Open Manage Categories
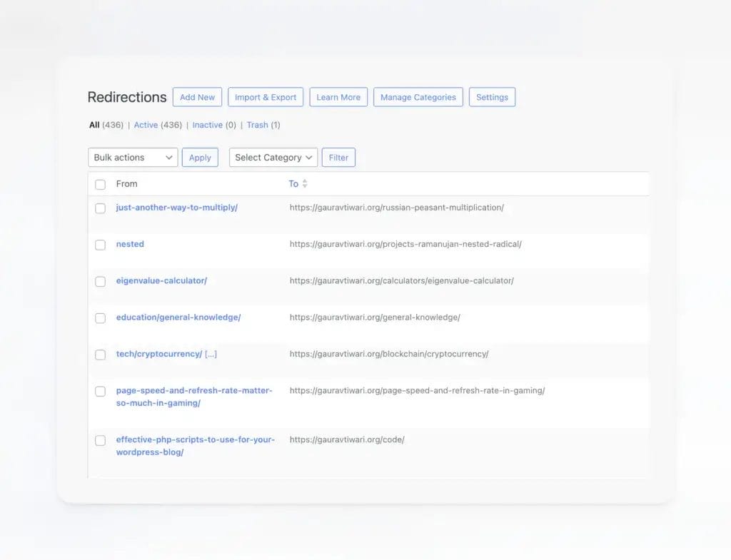Screen dimensions: 731x560 418,97
